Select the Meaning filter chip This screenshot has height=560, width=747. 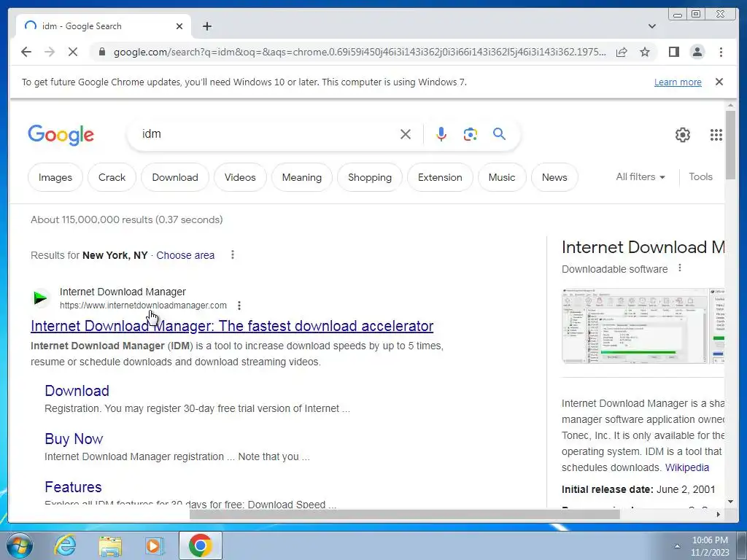[x=301, y=177]
